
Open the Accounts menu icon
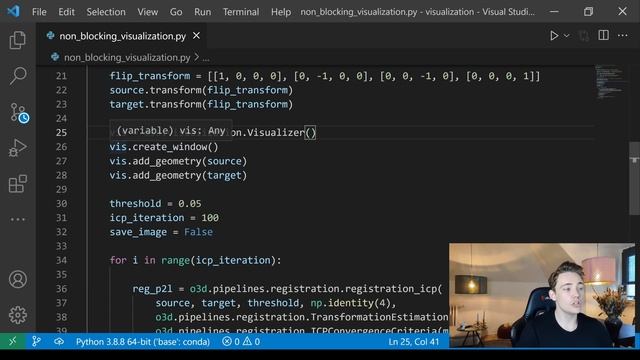(18, 280)
